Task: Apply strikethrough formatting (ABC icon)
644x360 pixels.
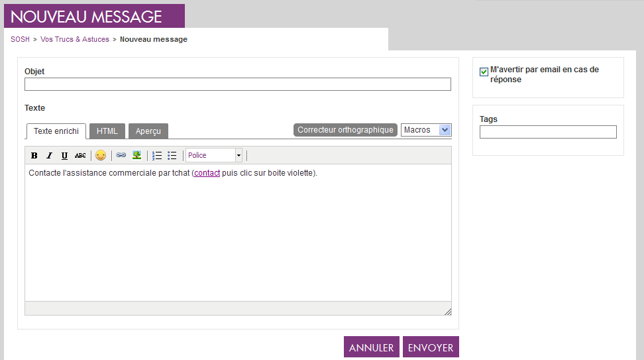Action: coord(80,156)
